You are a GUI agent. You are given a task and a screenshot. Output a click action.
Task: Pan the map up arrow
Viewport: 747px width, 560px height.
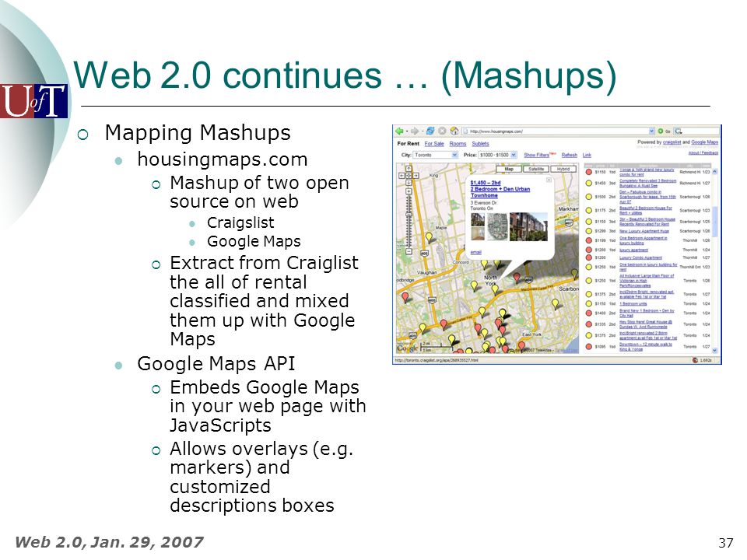(x=409, y=169)
